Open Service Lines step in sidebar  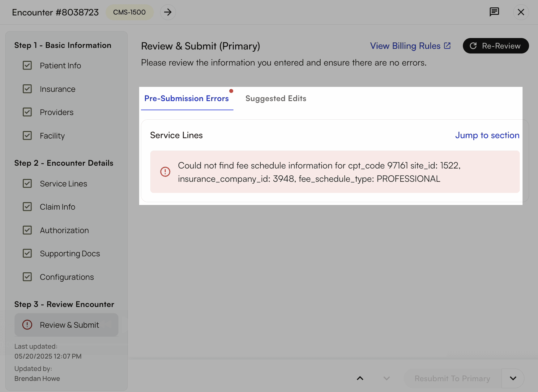tap(63, 184)
